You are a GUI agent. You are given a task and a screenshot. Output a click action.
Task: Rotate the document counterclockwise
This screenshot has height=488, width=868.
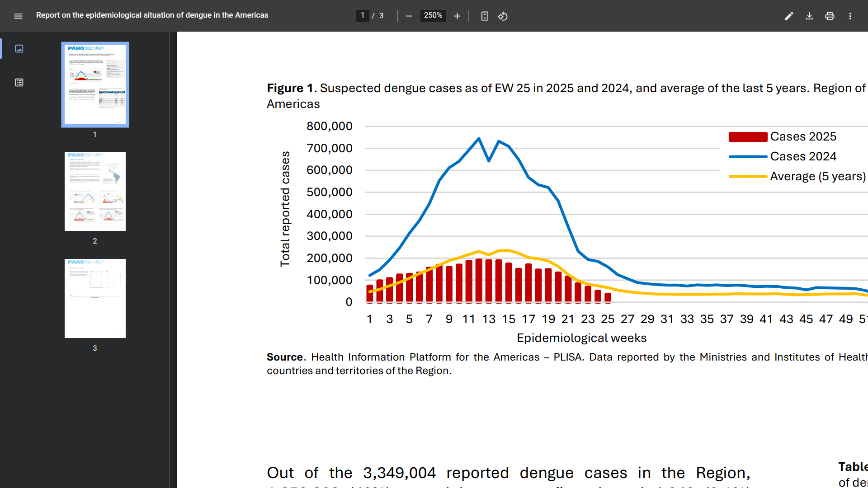(x=503, y=16)
